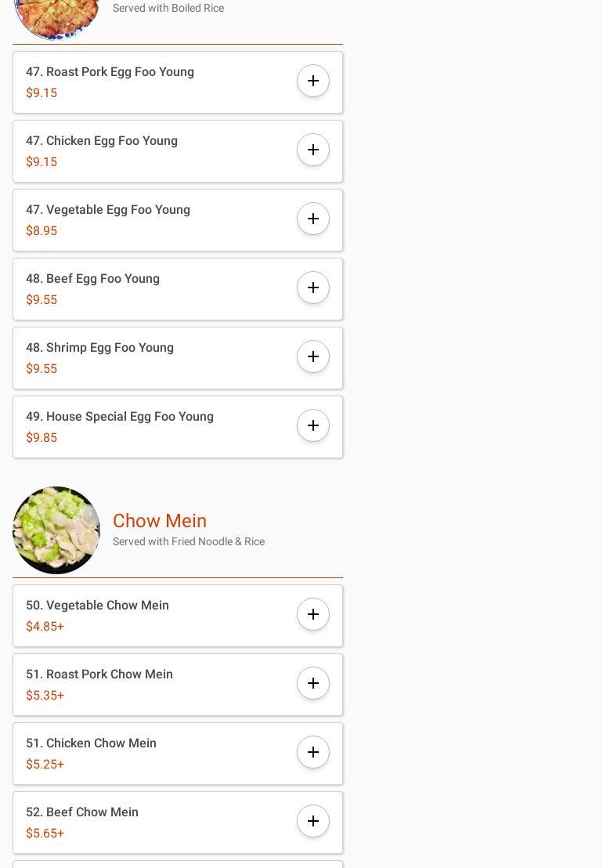This screenshot has height=868, width=603.
Task: Select the $9.15 price under Roast Pork
Action: [42, 93]
